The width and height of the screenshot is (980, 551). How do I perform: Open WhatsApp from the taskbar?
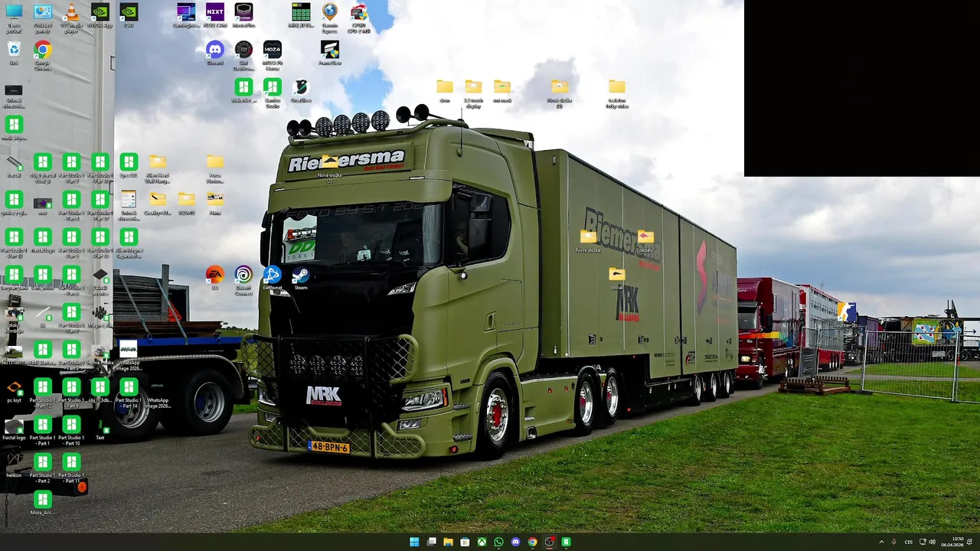point(498,542)
